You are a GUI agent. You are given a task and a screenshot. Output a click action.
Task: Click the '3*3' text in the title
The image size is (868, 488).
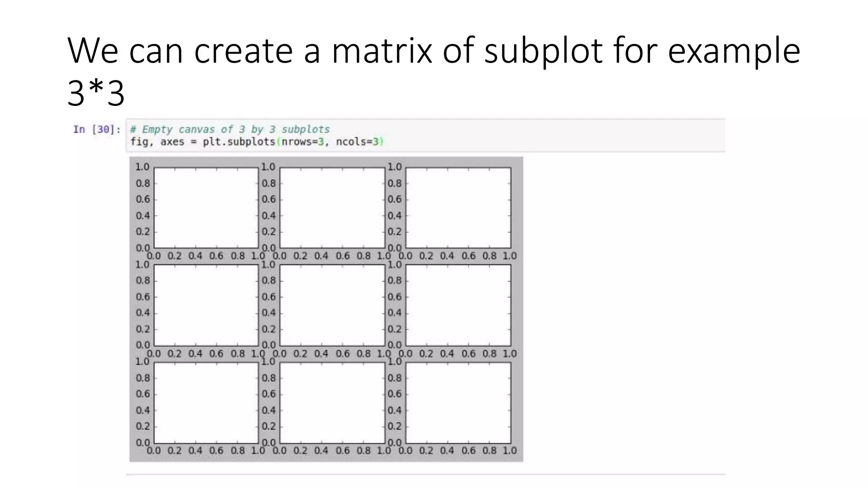[x=96, y=94]
